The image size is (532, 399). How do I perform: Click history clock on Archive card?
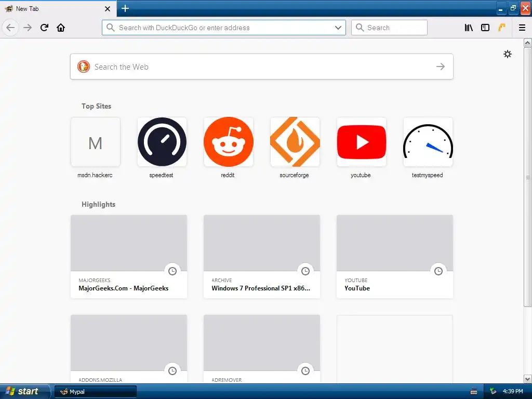(x=305, y=271)
